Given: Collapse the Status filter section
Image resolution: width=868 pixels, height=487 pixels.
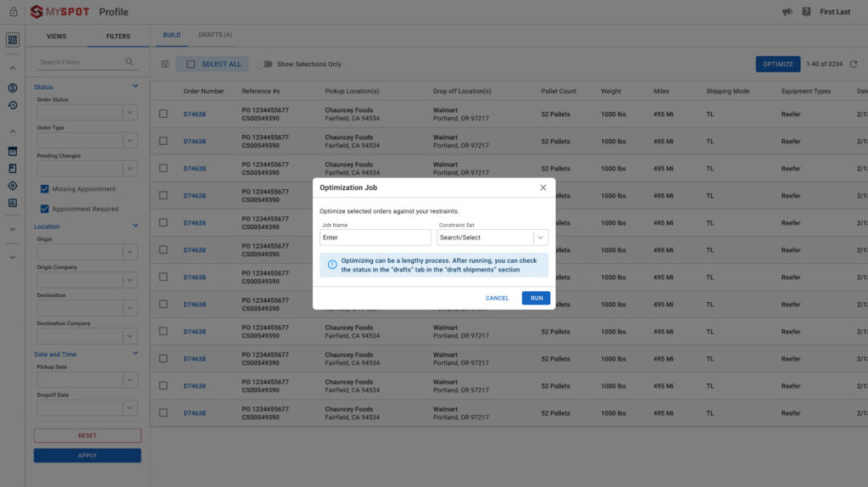Looking at the screenshot, I should click(x=135, y=87).
